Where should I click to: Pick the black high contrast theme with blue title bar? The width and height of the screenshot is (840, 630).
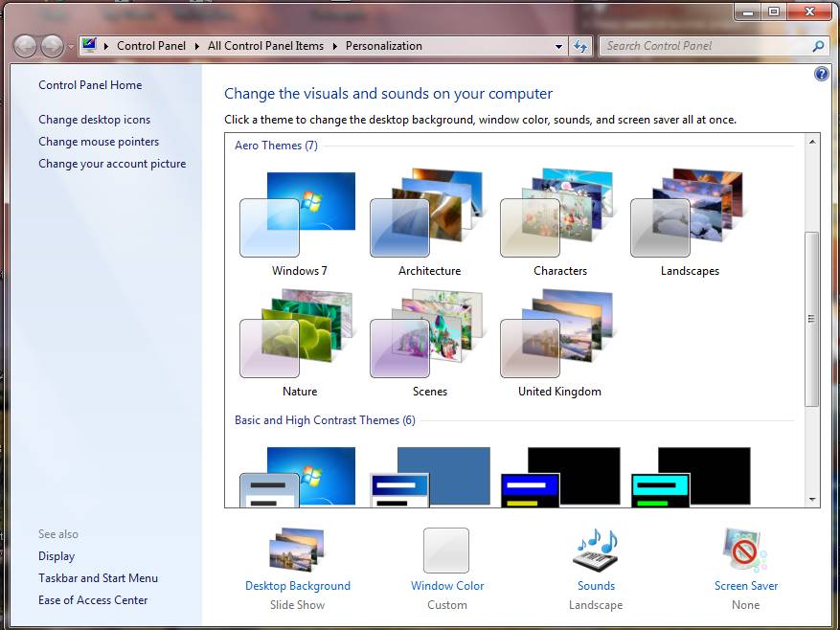click(561, 477)
